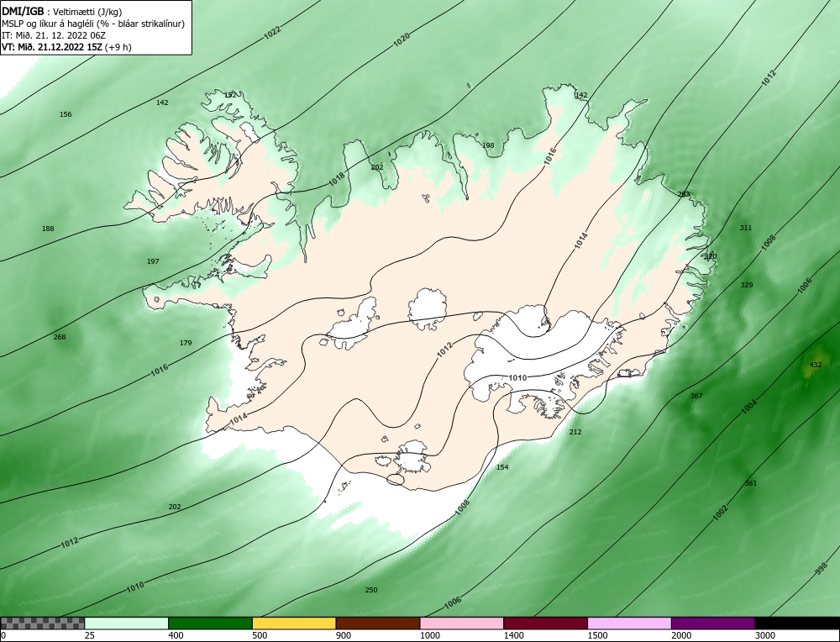
Task: Click the legend scale number 900
Action: tap(344, 636)
